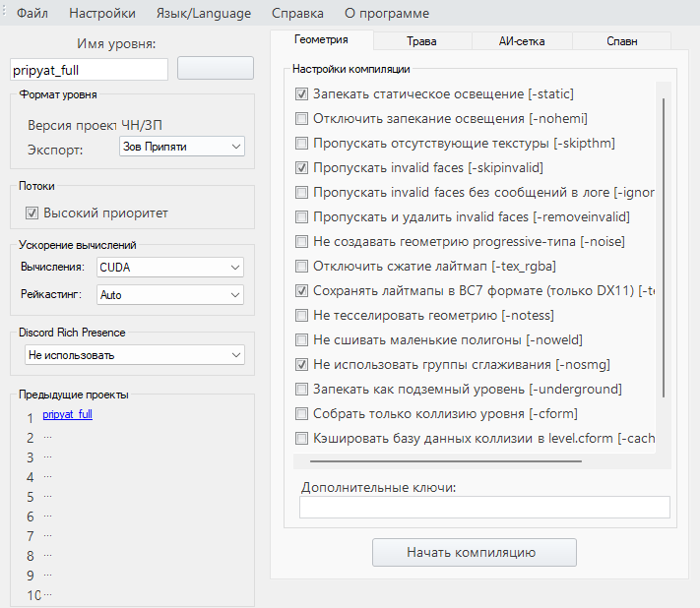Enable Пропускать отсутствующие текстуры [-skipthm]

click(302, 144)
